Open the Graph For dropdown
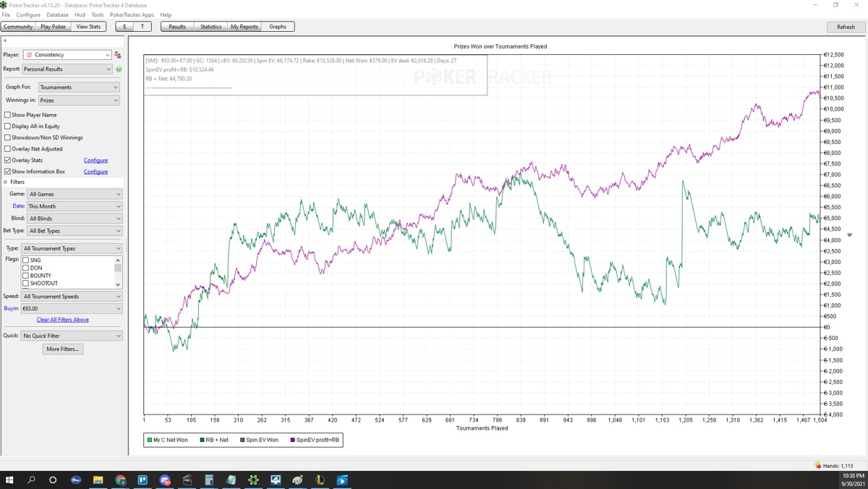The width and height of the screenshot is (868, 489). [79, 88]
